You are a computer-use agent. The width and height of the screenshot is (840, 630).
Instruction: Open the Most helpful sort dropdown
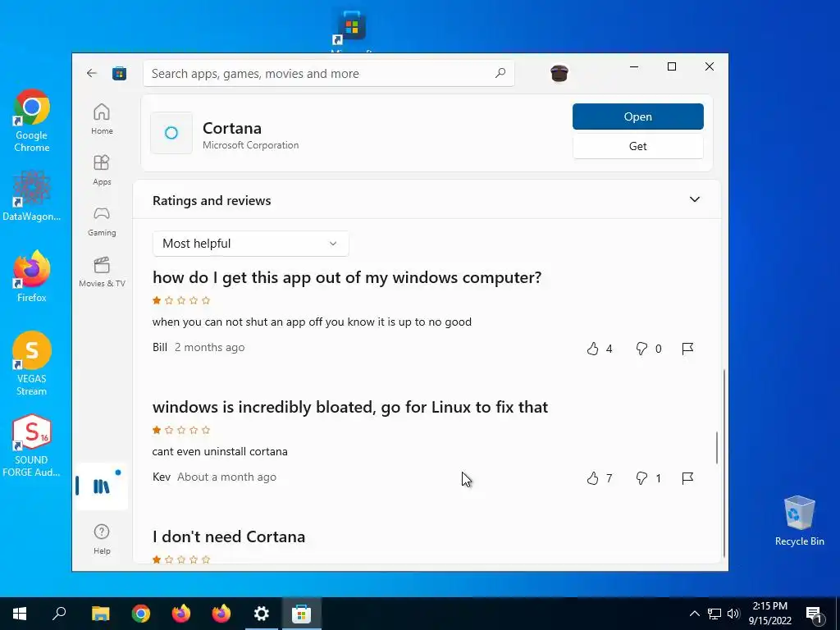pos(251,244)
